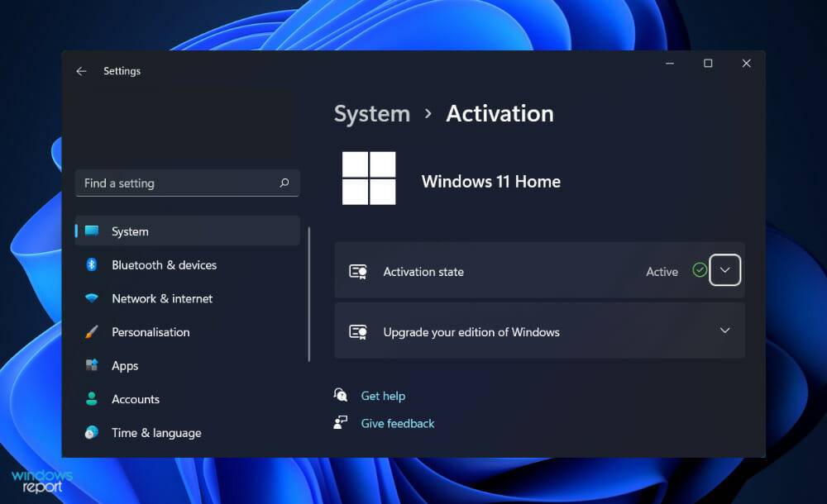Select the Time & language clock icon
This screenshot has height=504, width=827.
point(93,433)
